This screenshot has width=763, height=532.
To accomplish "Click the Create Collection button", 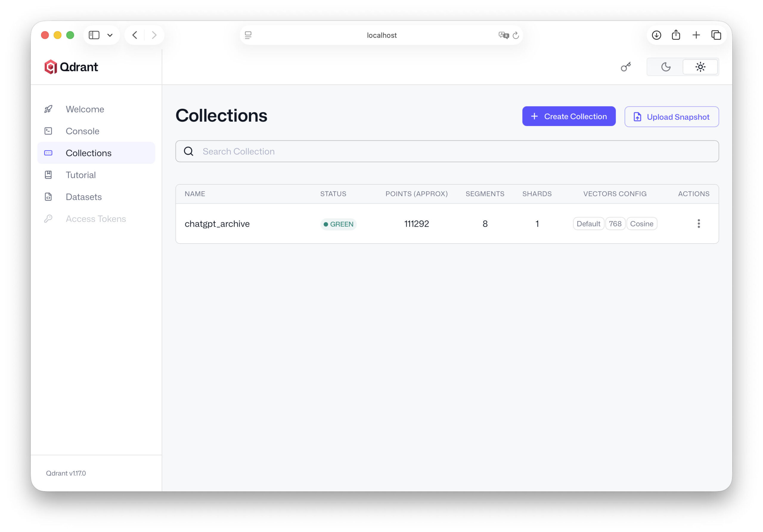I will [x=569, y=116].
